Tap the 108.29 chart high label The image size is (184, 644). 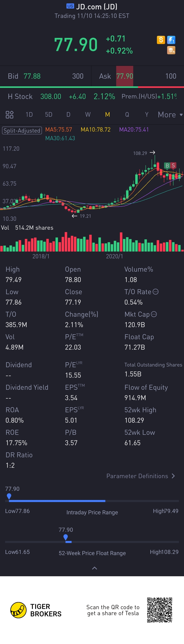(x=140, y=153)
